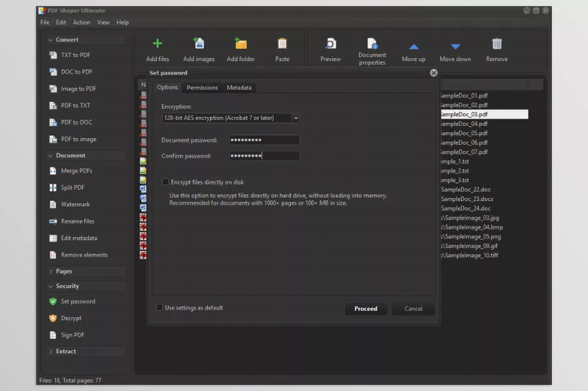This screenshot has height=391, width=588.
Task: Open the Action menu
Action: (x=81, y=22)
